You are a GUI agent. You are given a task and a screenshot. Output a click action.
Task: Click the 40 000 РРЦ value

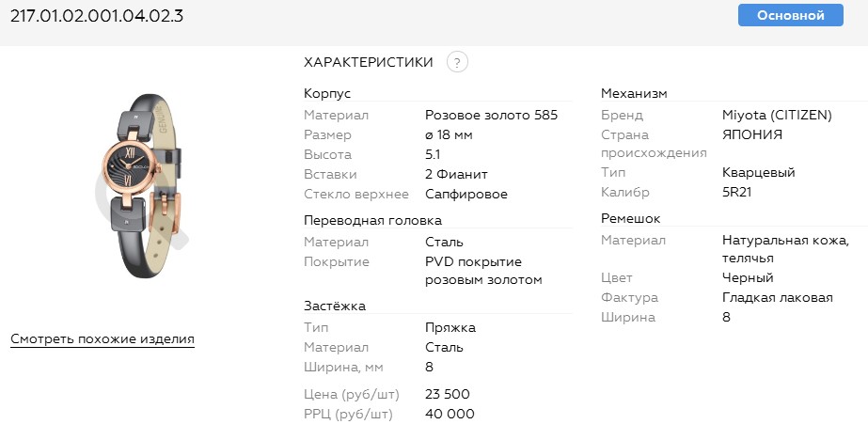[x=450, y=414]
